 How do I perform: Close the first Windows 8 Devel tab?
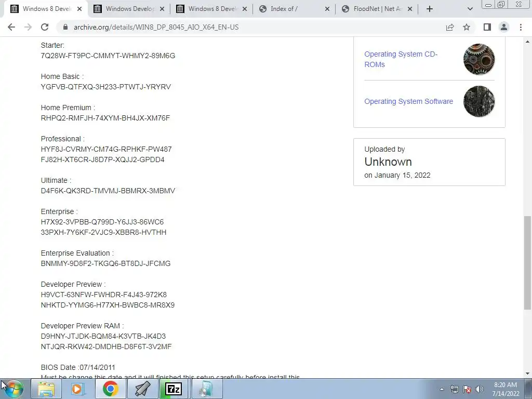[x=79, y=9]
